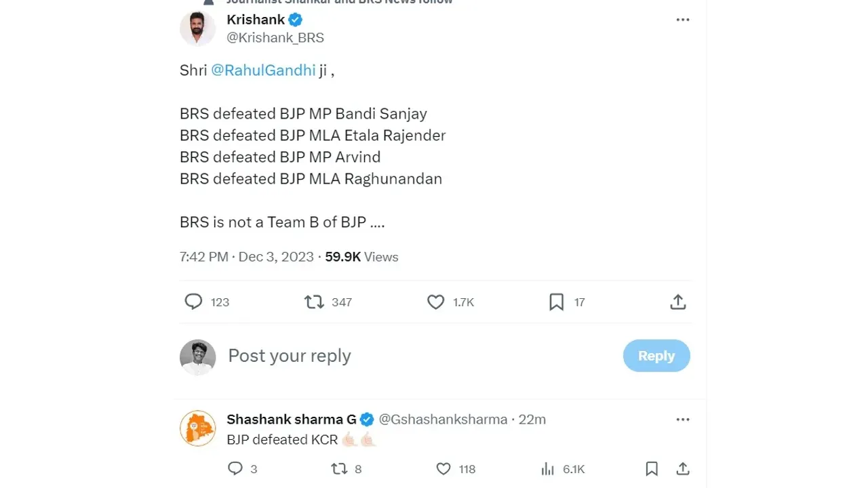
Task: Retweet Shashank sharma's reply
Action: pos(338,468)
